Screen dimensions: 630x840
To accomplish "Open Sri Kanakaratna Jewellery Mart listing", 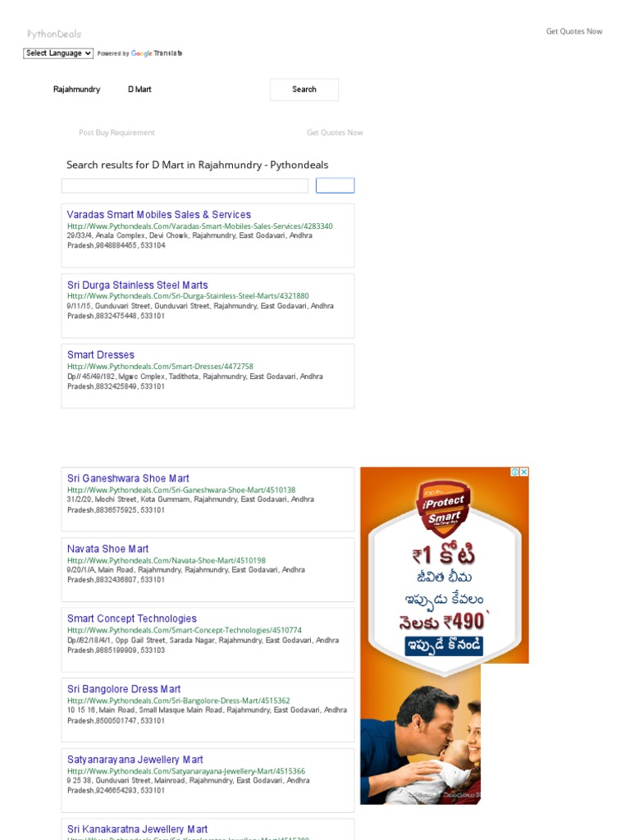I will click(x=137, y=829).
